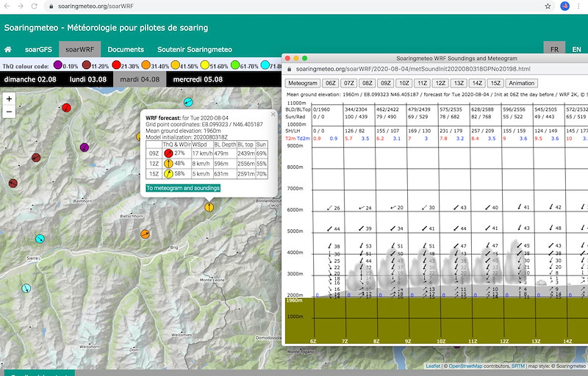This screenshot has height=376, width=588.
Task: Click the 15Z yellow ThQ icon in popup table
Action: [168, 173]
